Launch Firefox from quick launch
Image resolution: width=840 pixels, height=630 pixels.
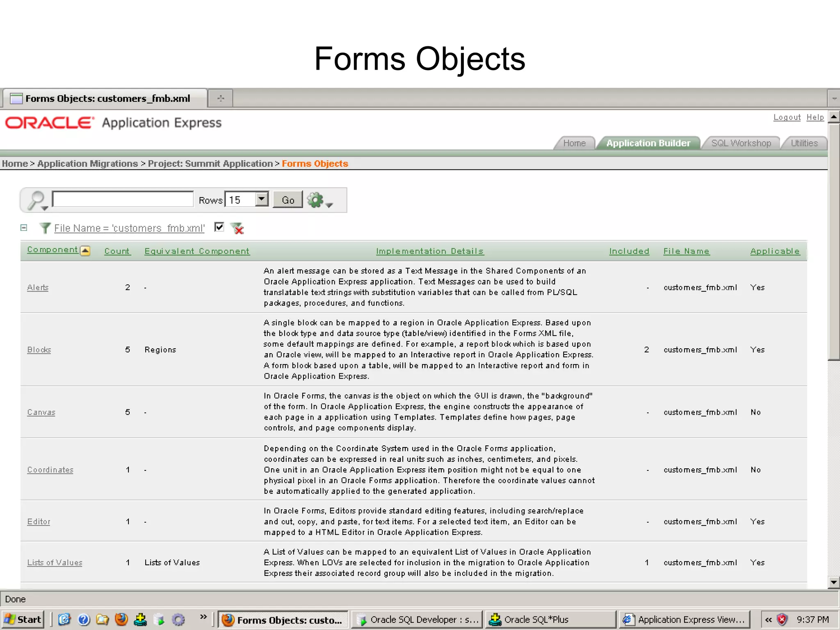(121, 619)
